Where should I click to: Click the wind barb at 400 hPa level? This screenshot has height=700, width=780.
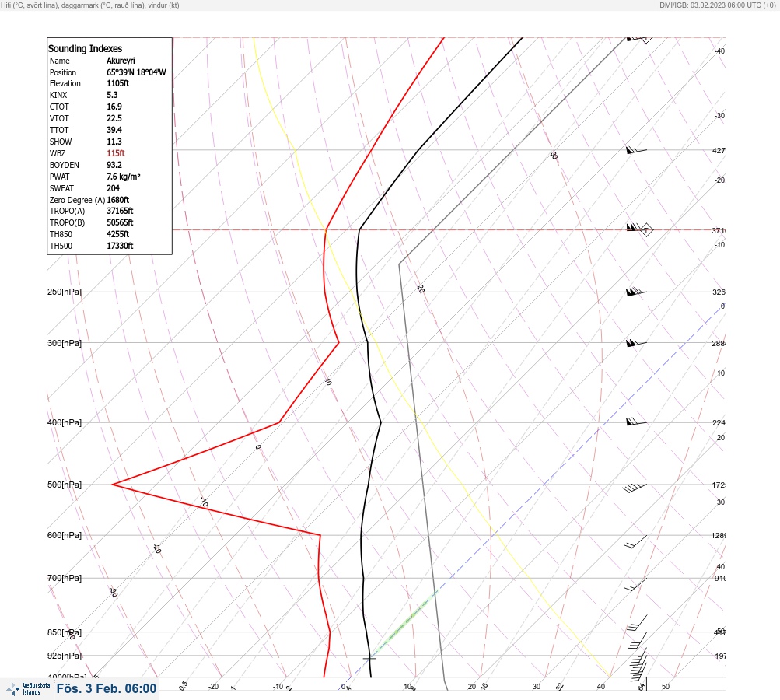coord(636,422)
